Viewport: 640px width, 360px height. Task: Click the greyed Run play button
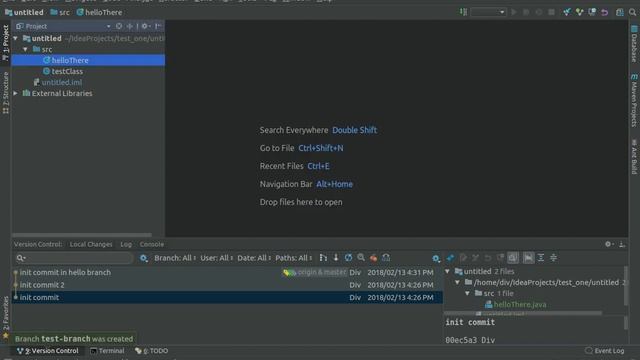coord(514,12)
